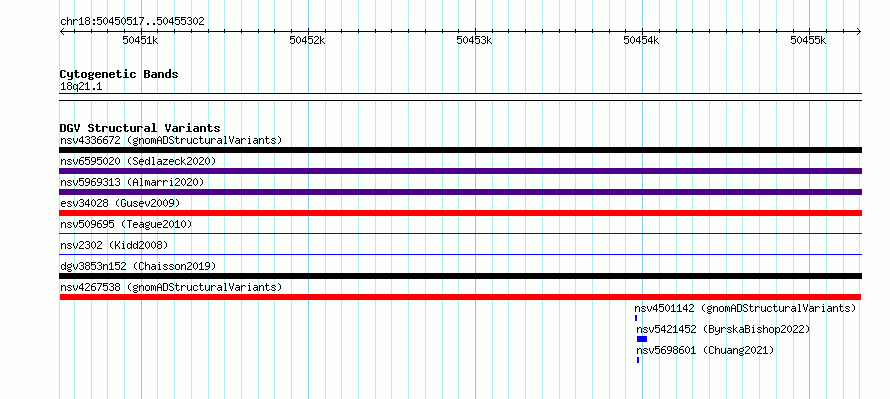Screen dimensions: 890x399
Task: Click the red esv34028 variant bar
Action: point(460,213)
